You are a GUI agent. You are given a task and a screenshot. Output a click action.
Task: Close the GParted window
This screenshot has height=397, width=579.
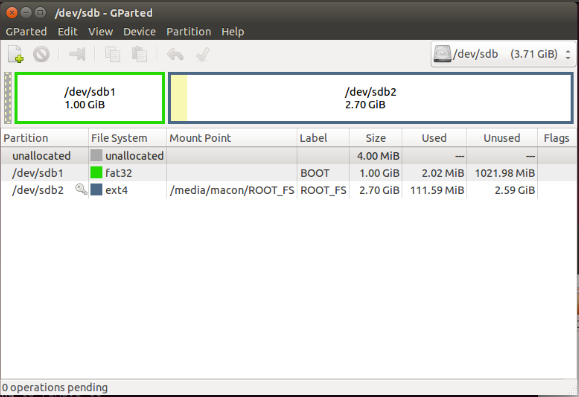pos(11,13)
